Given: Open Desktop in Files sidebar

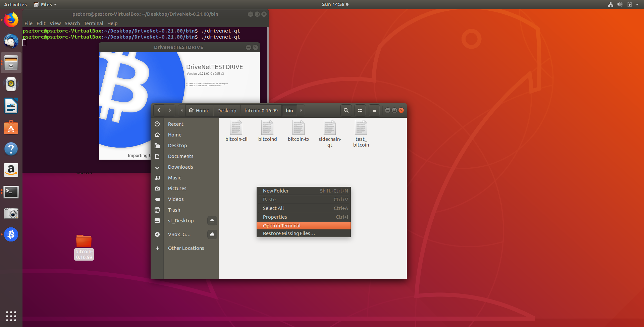Looking at the screenshot, I should pos(184,146).
